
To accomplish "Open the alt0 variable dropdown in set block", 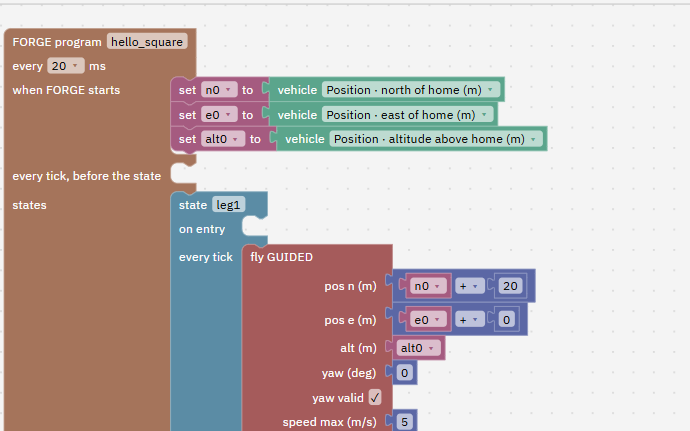I will tap(222, 139).
